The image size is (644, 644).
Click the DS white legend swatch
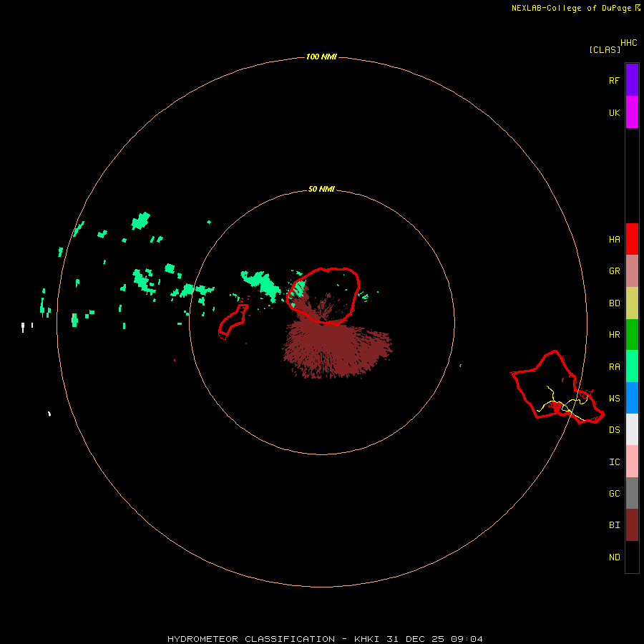(632, 429)
